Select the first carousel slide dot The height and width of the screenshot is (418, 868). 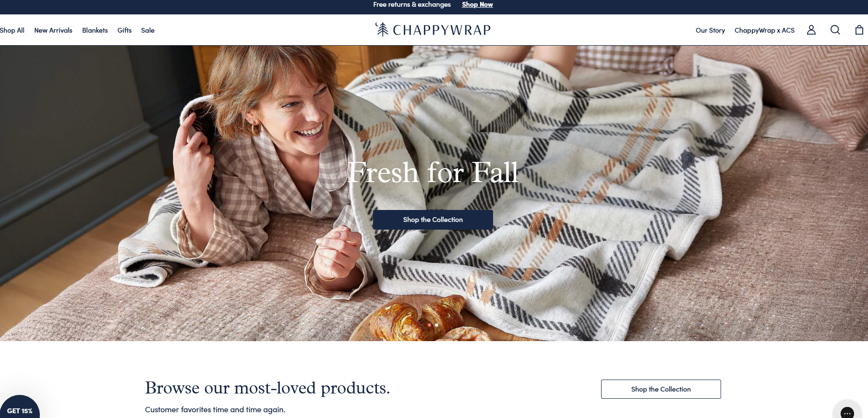click(x=429, y=325)
